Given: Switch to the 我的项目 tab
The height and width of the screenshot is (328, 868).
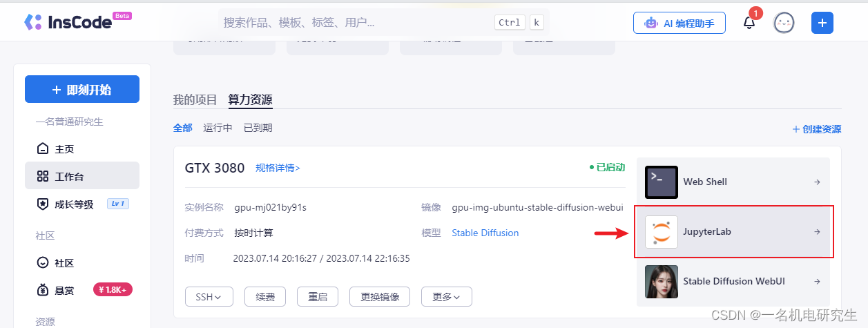Looking at the screenshot, I should click(195, 100).
